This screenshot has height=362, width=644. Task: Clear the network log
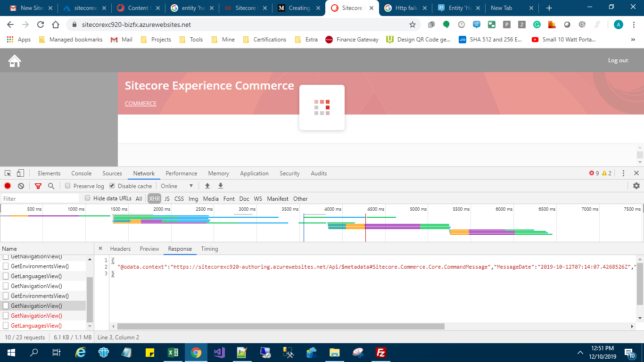(21, 186)
